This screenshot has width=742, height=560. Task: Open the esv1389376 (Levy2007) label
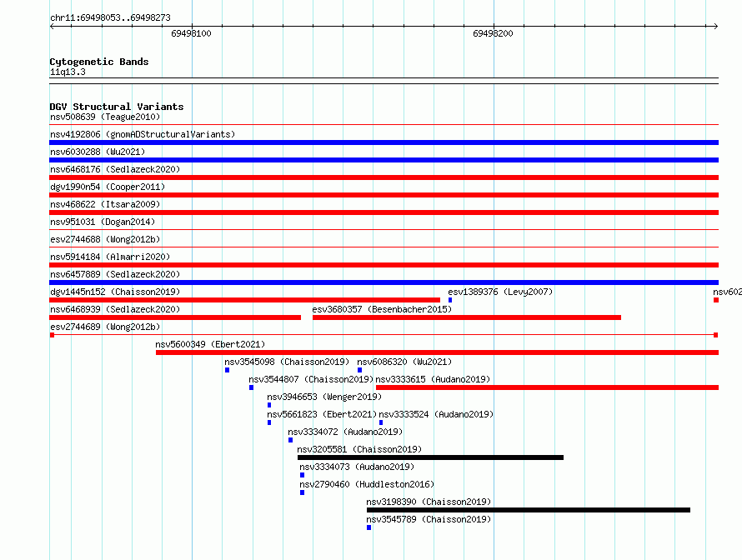pos(500,292)
